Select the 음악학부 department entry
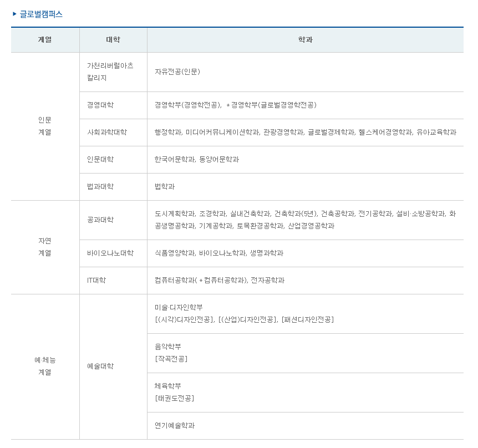This screenshot has width=478, height=448. pyautogui.click(x=168, y=347)
